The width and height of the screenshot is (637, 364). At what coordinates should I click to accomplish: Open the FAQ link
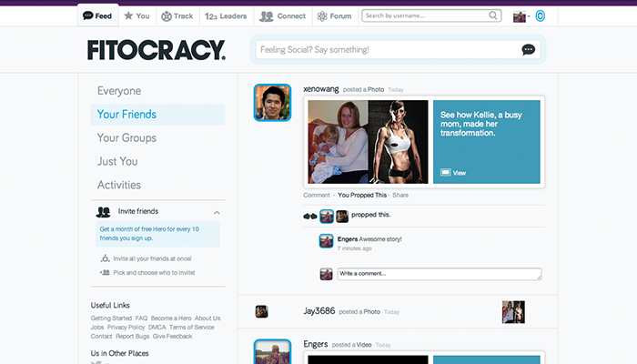141,318
